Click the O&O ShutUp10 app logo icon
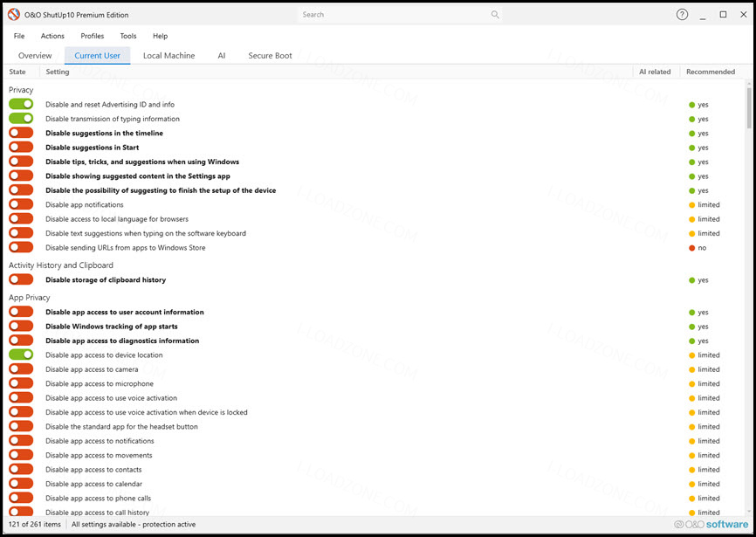This screenshot has height=537, width=756. point(13,15)
